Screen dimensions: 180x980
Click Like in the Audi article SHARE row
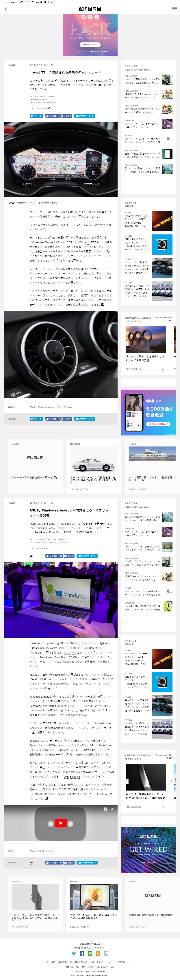pyautogui.click(x=53, y=419)
